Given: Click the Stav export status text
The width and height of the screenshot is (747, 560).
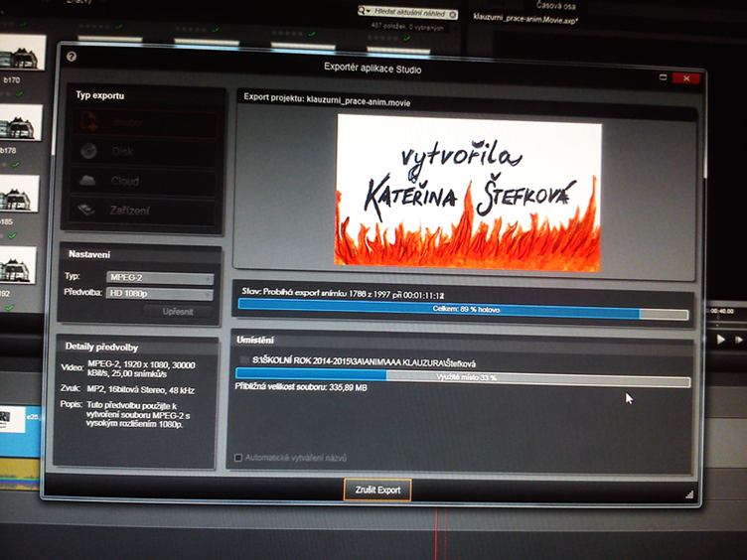Looking at the screenshot, I should pyautogui.click(x=343, y=293).
